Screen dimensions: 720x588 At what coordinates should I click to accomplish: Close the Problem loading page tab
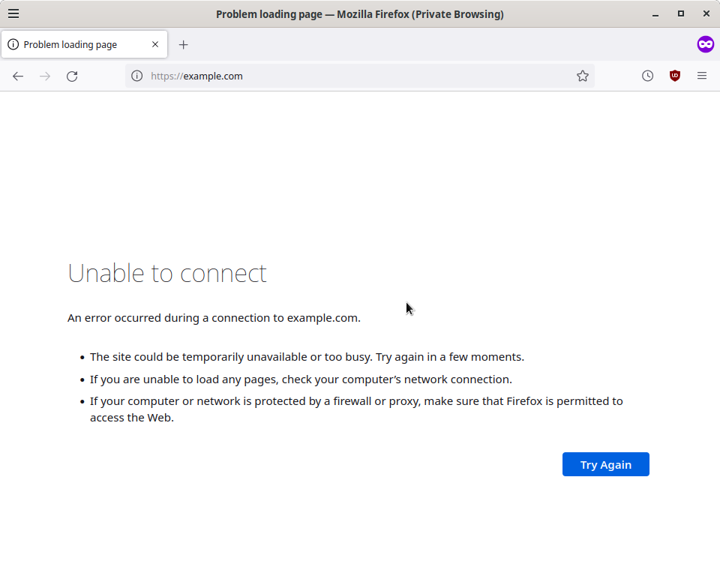155,44
